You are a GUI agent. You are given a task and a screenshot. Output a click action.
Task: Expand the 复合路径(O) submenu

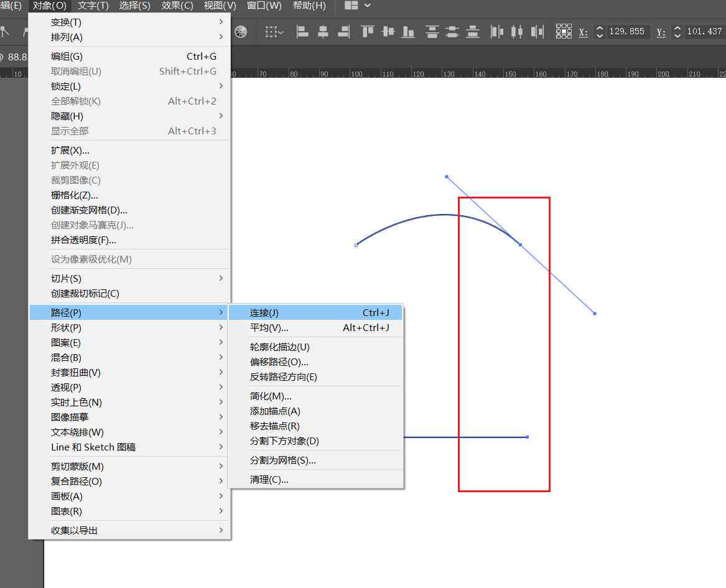(x=129, y=481)
